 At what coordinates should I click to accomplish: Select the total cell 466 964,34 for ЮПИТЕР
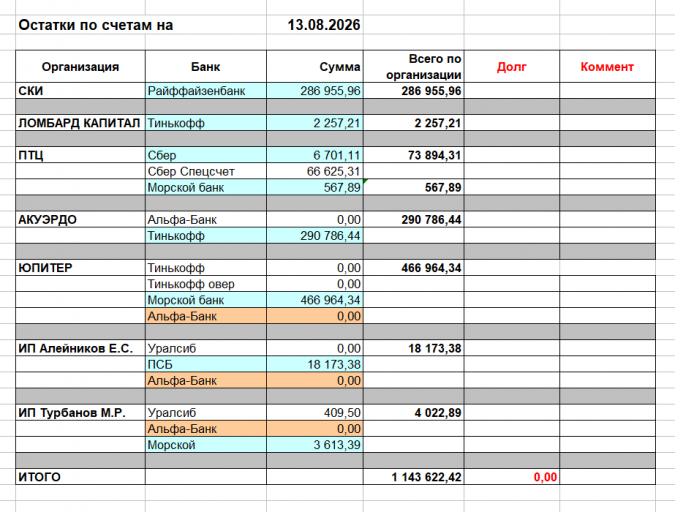coord(414,268)
